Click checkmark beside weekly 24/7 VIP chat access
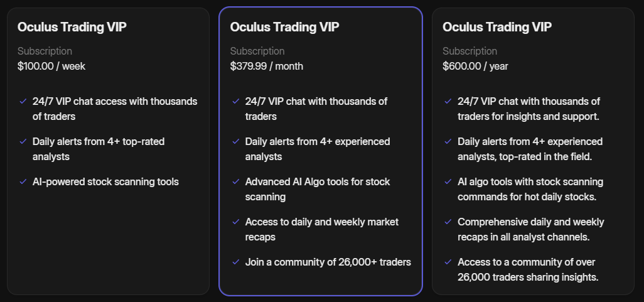Viewport: 644px width, 302px height. [x=23, y=101]
